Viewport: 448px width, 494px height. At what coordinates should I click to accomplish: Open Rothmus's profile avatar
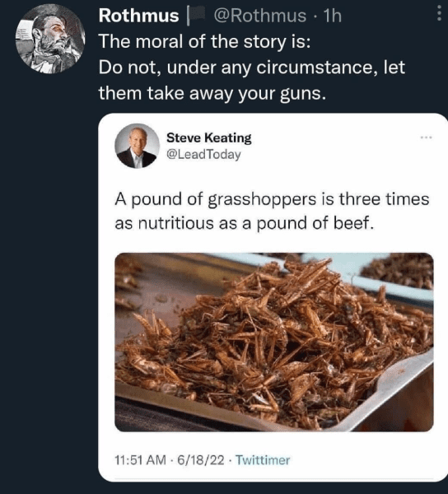[50, 40]
